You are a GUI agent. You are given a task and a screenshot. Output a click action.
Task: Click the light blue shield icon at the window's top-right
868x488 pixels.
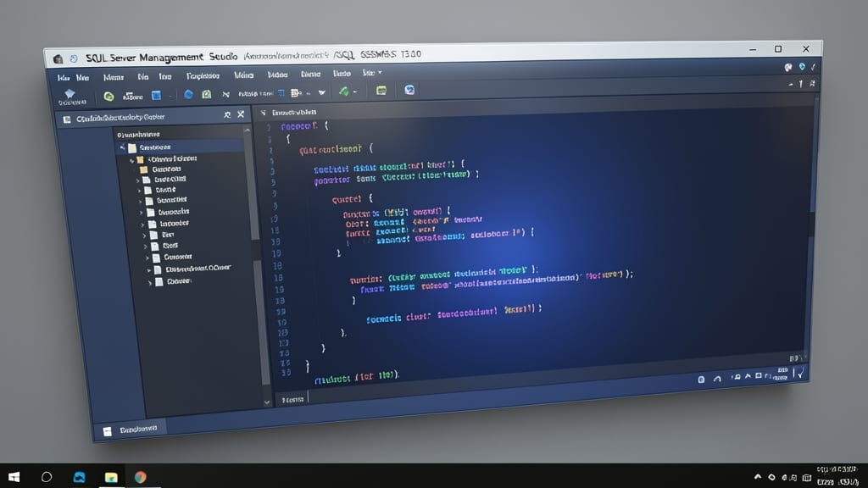coord(801,67)
